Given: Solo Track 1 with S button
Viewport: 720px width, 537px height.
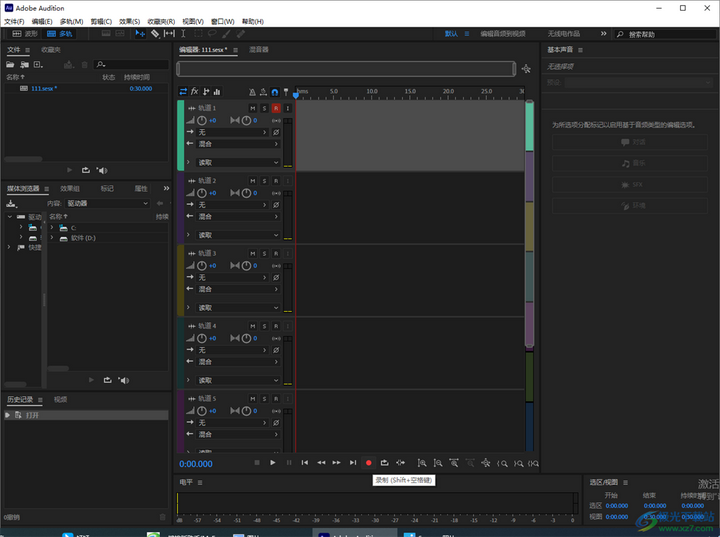Looking at the screenshot, I should pos(264,108).
